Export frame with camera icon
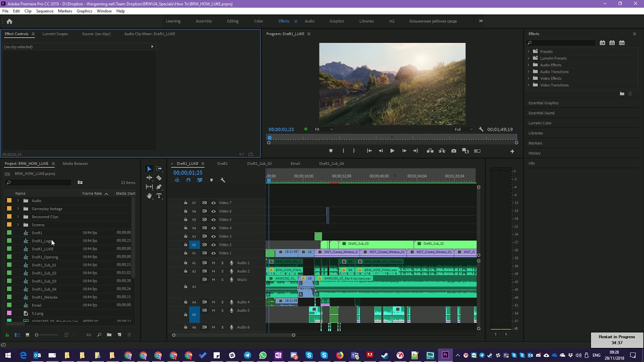Viewport: 644px width, 362px height. pyautogui.click(x=454, y=151)
